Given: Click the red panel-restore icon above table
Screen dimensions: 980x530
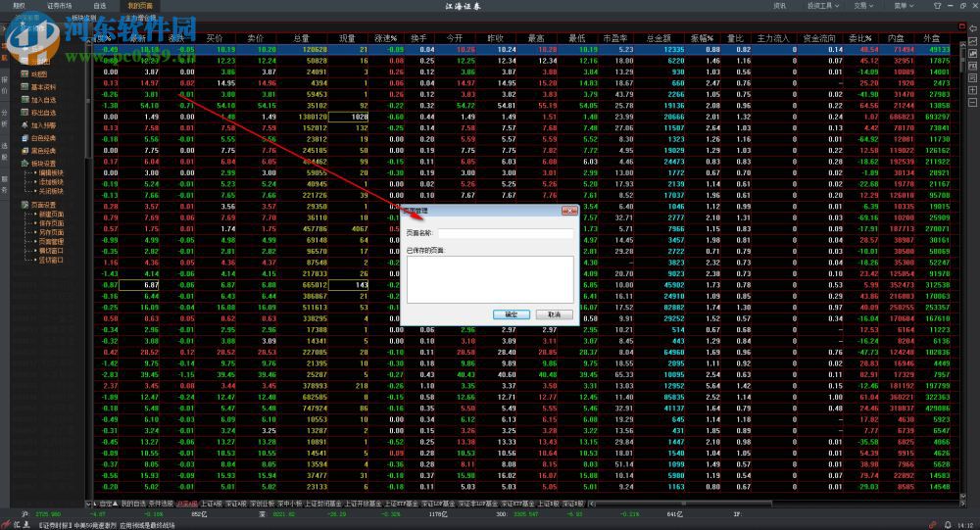Looking at the screenshot, I should (x=962, y=26).
